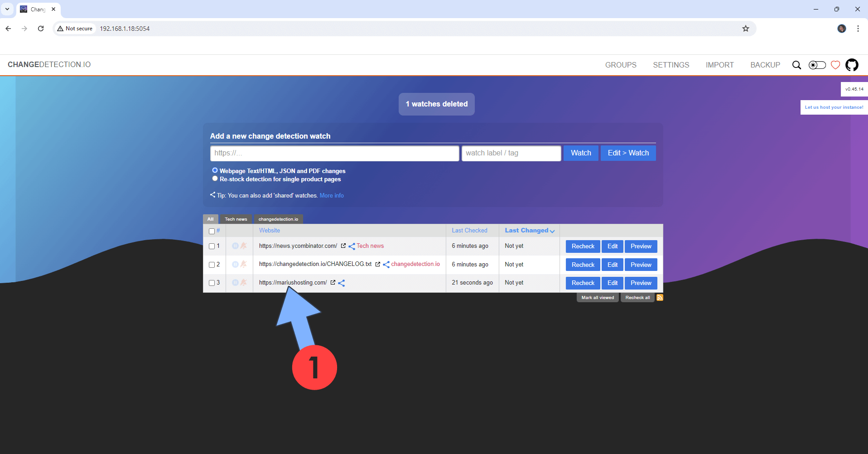The width and height of the screenshot is (868, 454).
Task: Click the Edit > Watch button
Action: (x=628, y=153)
